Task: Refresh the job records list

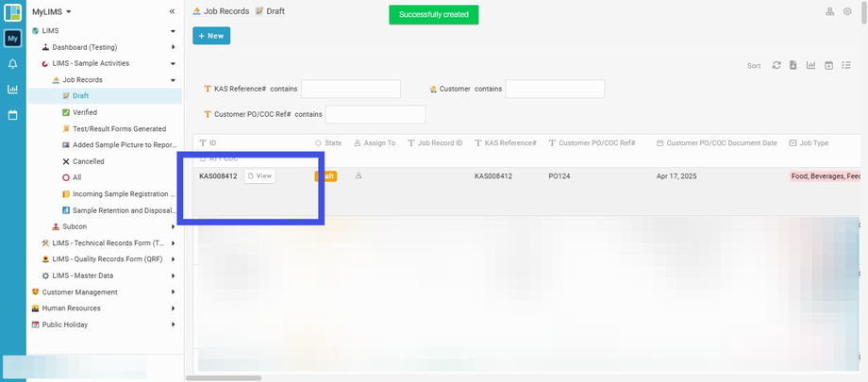Action: click(x=776, y=65)
